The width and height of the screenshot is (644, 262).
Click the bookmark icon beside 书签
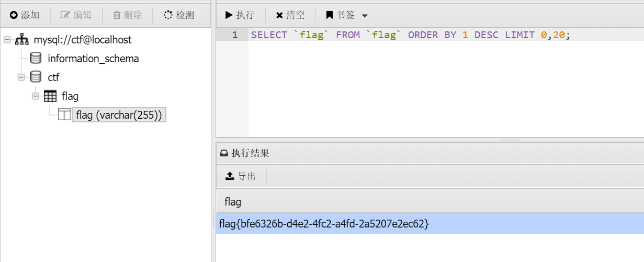pos(330,15)
